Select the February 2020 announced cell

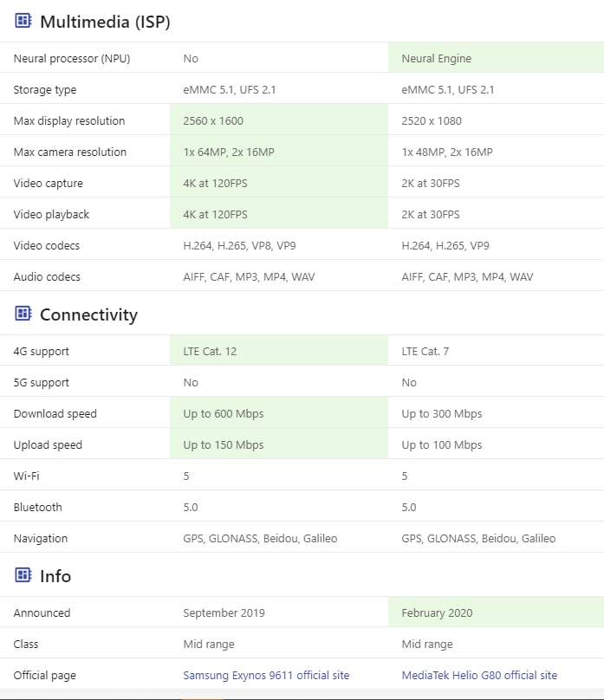(496, 612)
